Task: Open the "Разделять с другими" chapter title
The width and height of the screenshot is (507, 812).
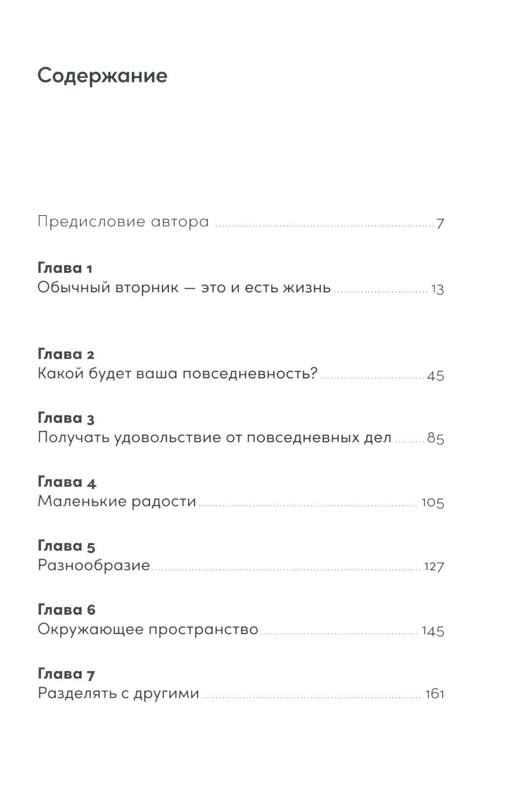Action: pyautogui.click(x=119, y=693)
